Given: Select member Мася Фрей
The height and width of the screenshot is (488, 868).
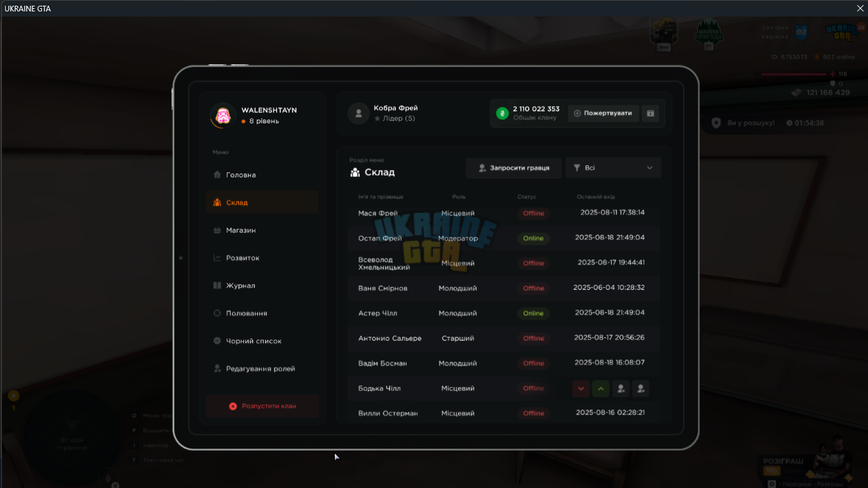Looking at the screenshot, I should coord(378,213).
